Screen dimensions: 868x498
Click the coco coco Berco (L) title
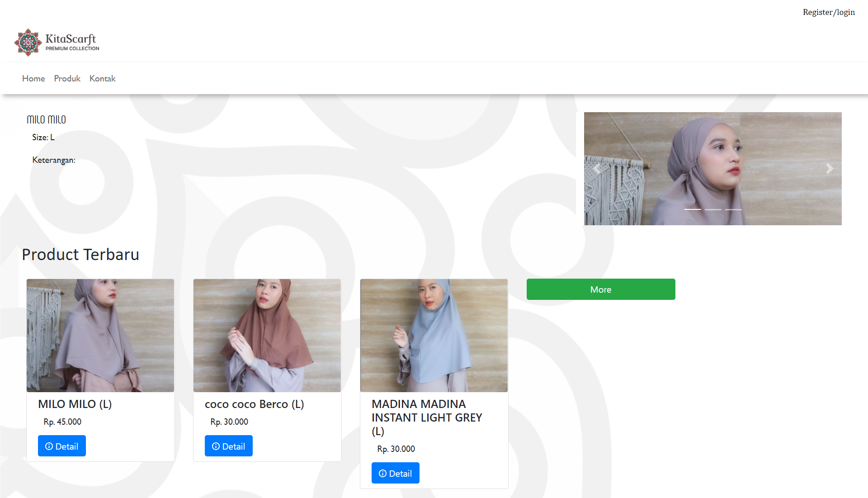(x=254, y=404)
